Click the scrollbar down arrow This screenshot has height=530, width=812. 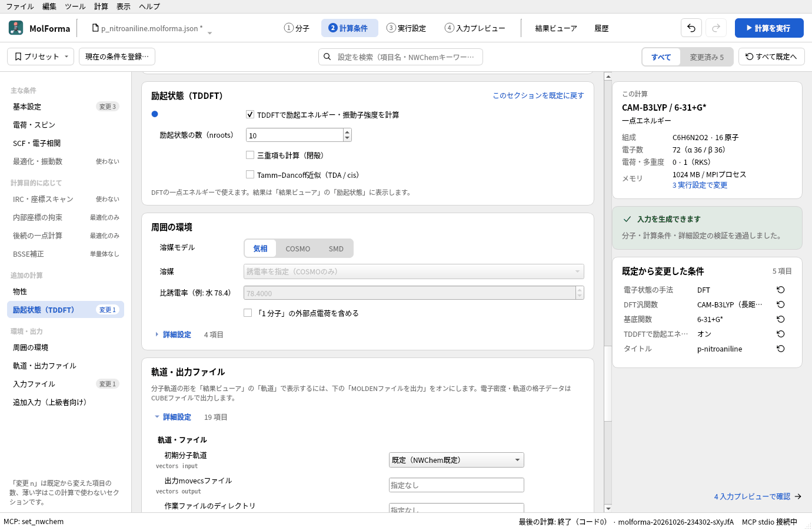[x=608, y=508]
